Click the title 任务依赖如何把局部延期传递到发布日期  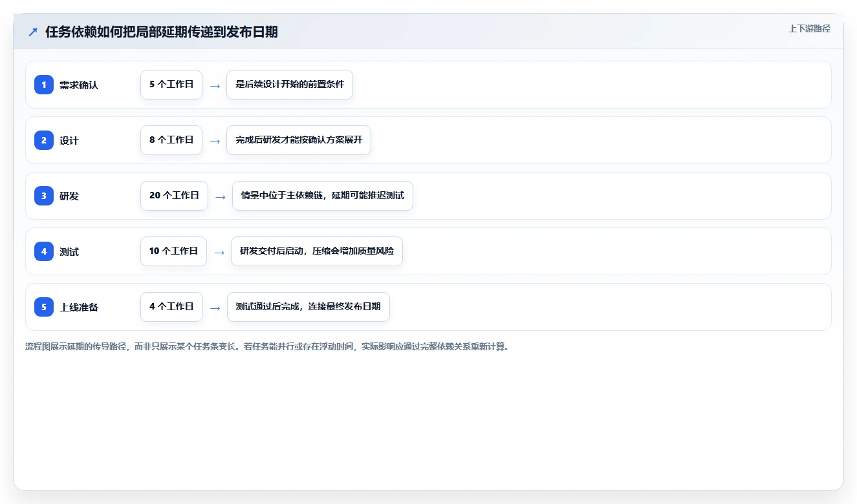[162, 32]
